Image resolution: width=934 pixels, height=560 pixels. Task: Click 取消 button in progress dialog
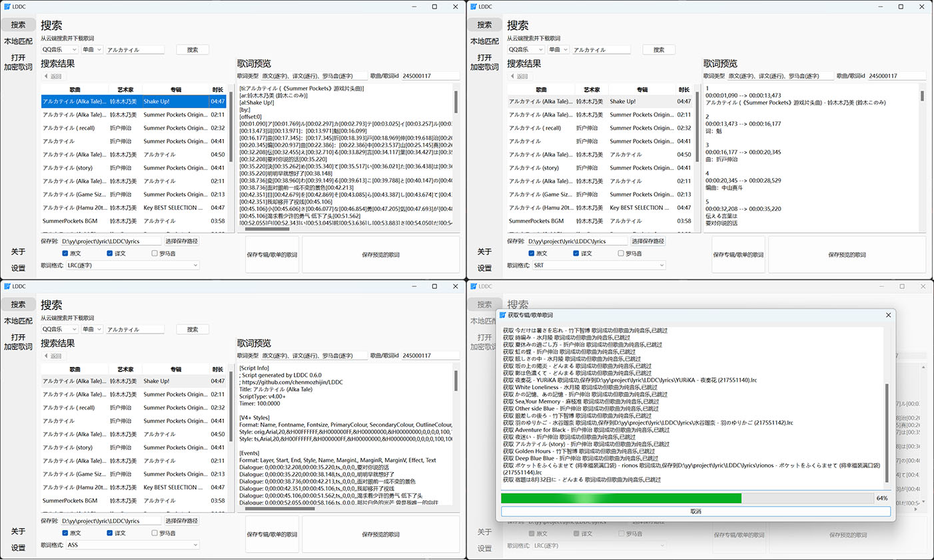click(696, 511)
